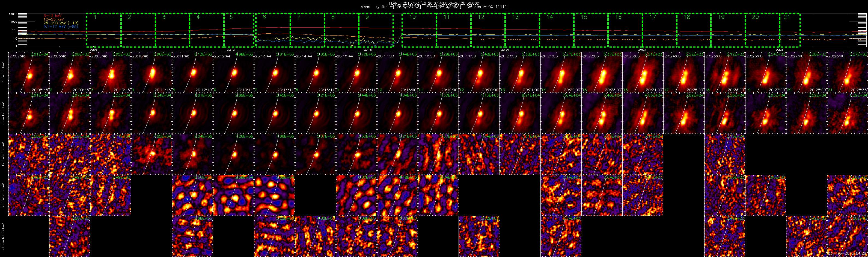Select interval 13 on the light curve

coord(522,30)
